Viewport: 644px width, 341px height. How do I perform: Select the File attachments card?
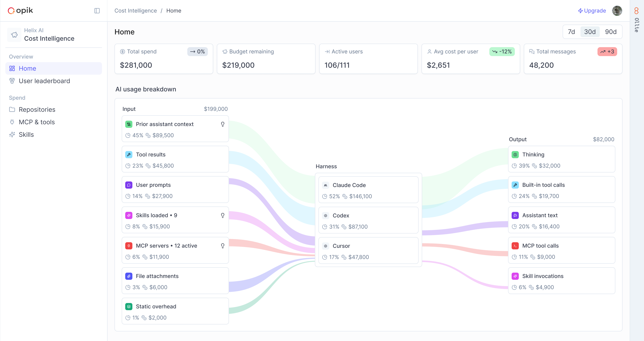[175, 281]
